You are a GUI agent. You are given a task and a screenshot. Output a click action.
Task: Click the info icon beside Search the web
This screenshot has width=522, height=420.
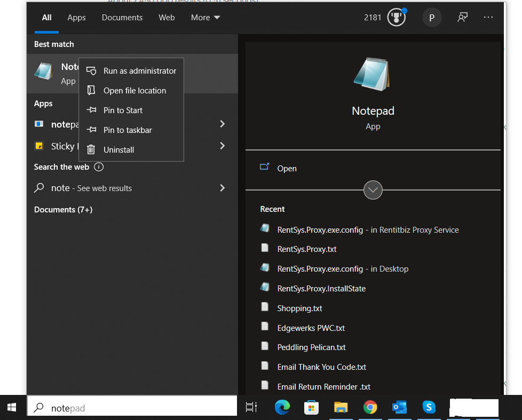coord(99,167)
